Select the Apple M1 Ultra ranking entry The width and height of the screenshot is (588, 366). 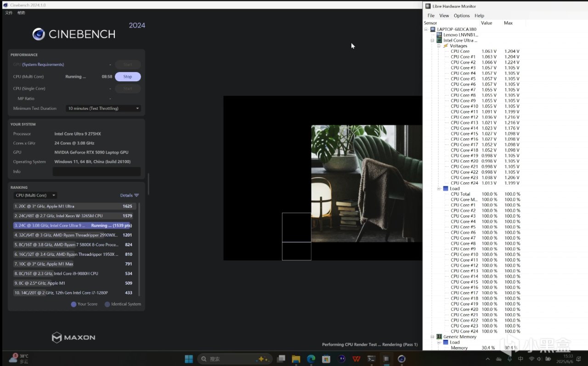pos(74,207)
